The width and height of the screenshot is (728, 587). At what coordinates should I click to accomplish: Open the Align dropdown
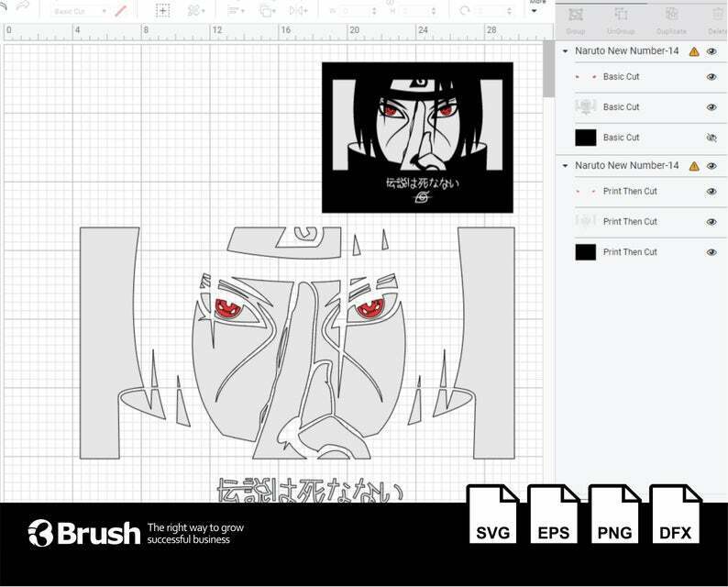(x=236, y=10)
